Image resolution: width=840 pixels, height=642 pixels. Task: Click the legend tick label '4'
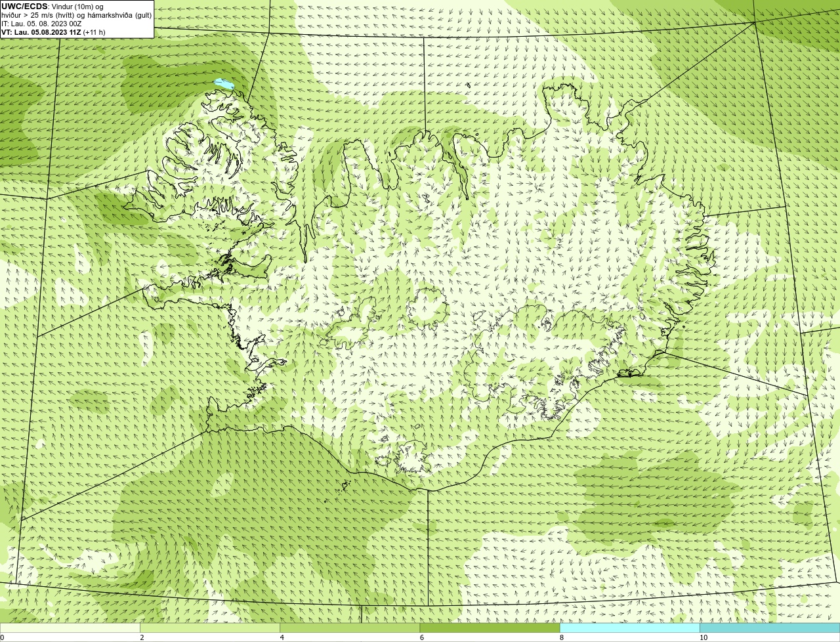coord(282,637)
